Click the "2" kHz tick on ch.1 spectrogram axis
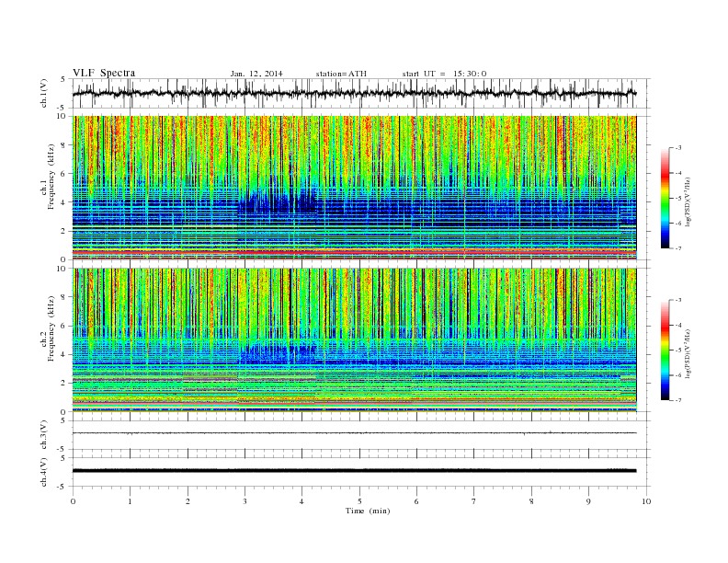This screenshot has width=728, height=563. pyautogui.click(x=63, y=231)
